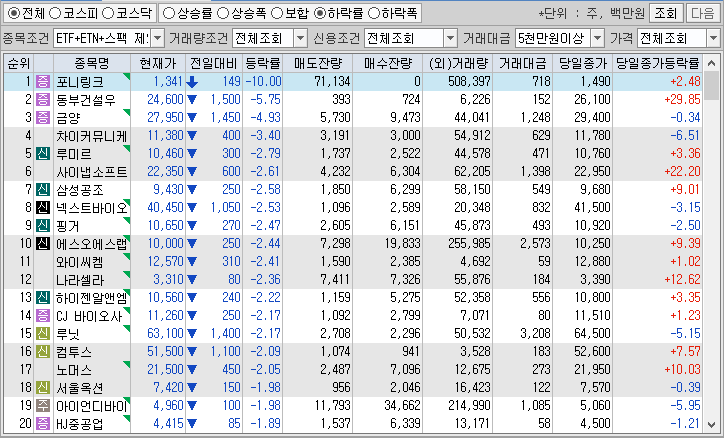Click the 신 badge beside 컴투스

43,352
